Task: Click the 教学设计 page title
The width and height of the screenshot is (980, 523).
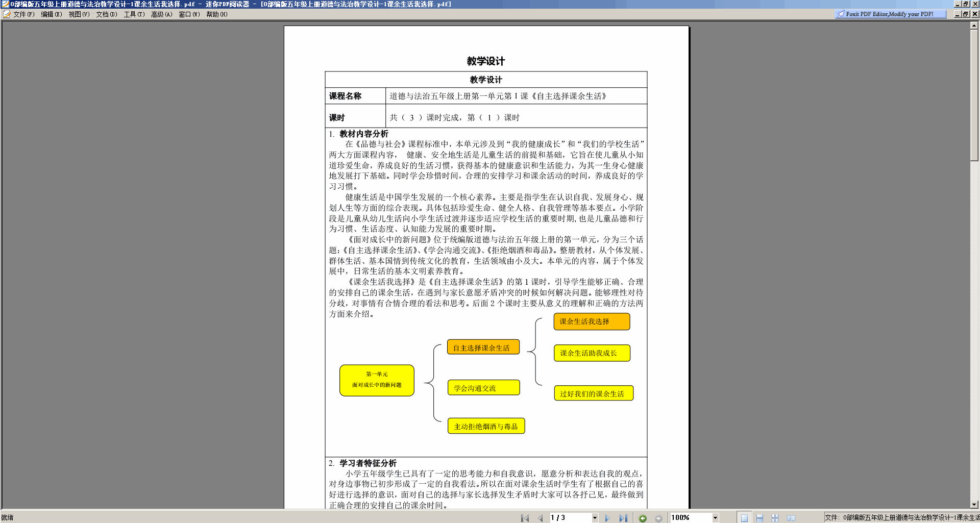Action: [x=486, y=61]
